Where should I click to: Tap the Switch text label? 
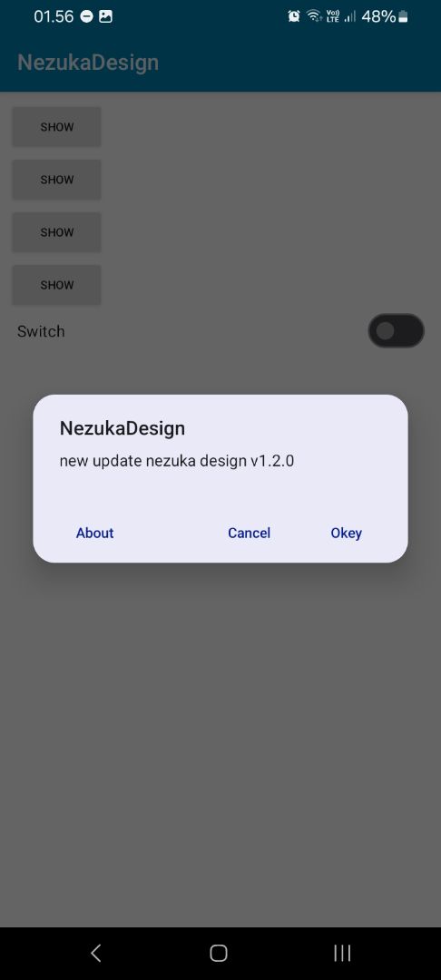[41, 331]
